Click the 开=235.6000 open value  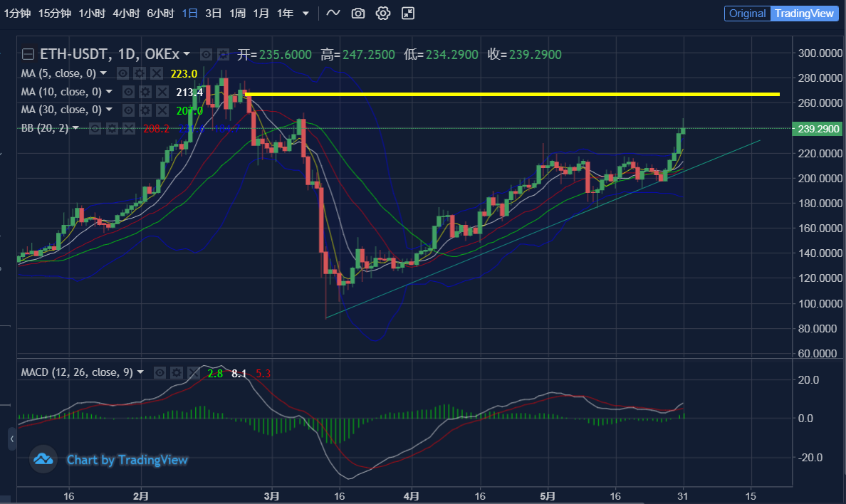(x=275, y=55)
